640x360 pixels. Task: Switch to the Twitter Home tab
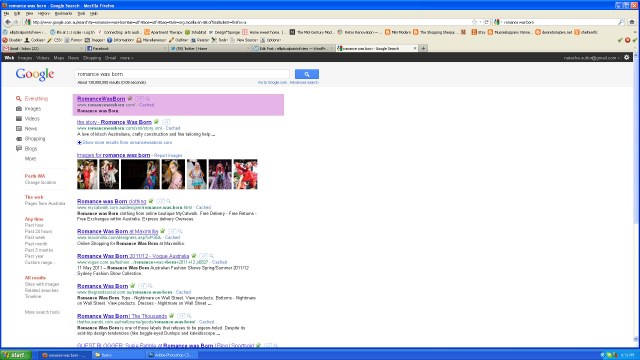coord(209,48)
